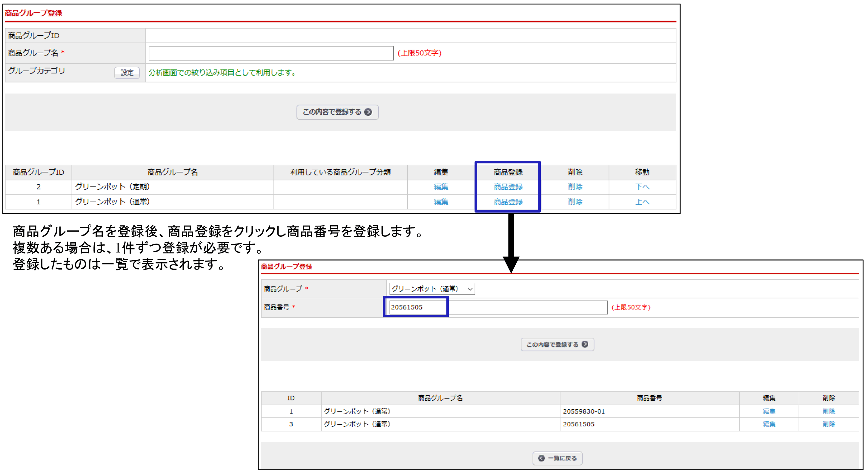Click 編集 link for グリーンポット（定期）row
The image size is (868, 476).
tap(440, 186)
